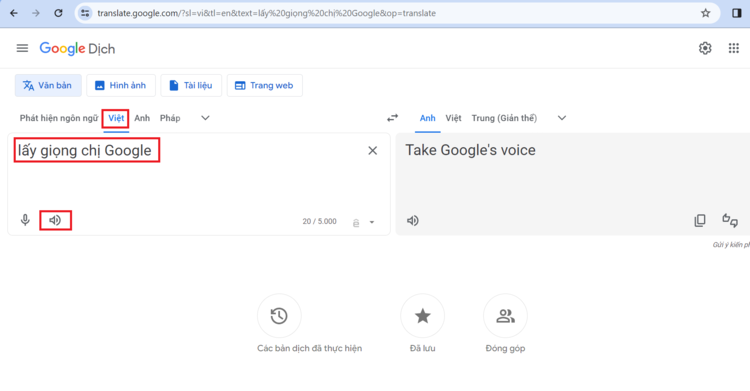The width and height of the screenshot is (750, 391).
Task: Switch to Trang web website translation
Action: 265,85
